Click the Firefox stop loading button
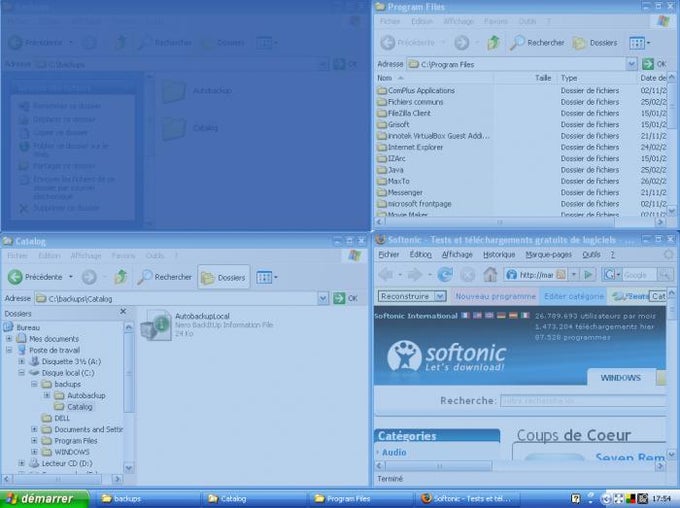Viewport: 680px width, 508px height. tap(468, 275)
